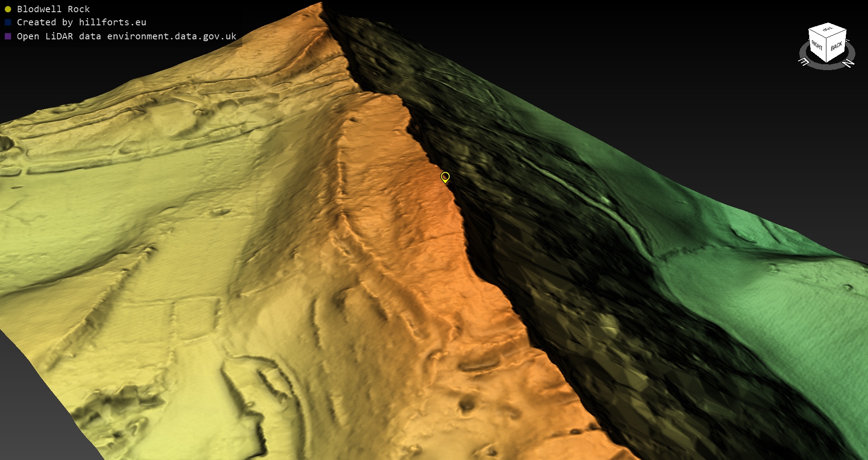Select the TOP face of the view cube
The width and height of the screenshot is (868, 460).
pyautogui.click(x=828, y=30)
